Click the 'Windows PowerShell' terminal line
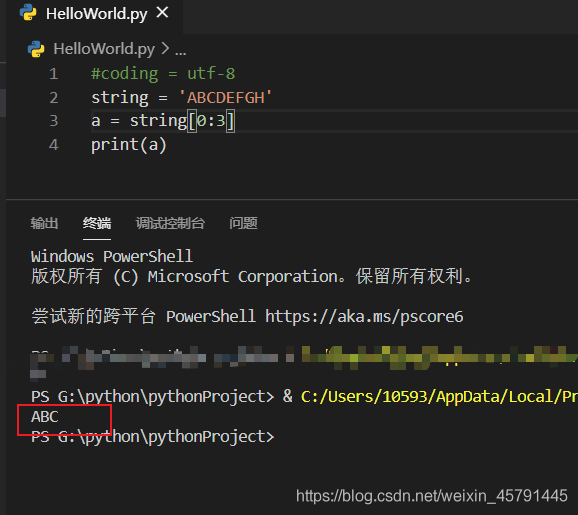The image size is (578, 515). [x=112, y=257]
